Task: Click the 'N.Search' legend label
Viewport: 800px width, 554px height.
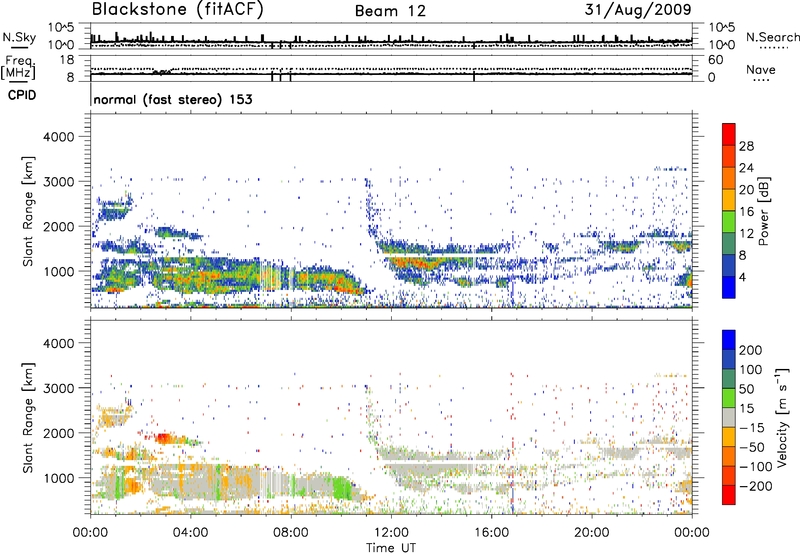Action: (x=772, y=37)
